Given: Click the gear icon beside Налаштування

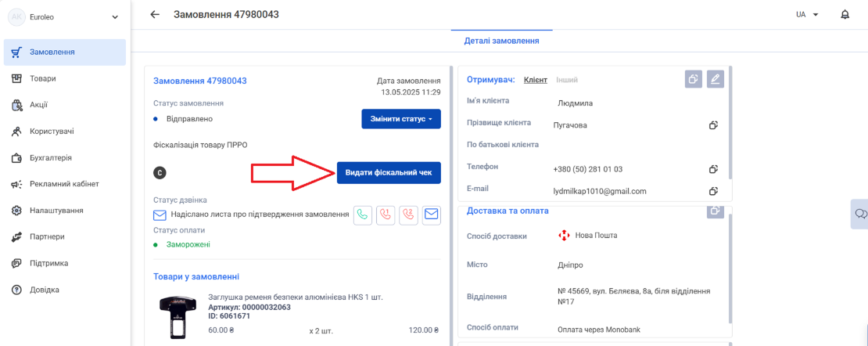Looking at the screenshot, I should pos(16,210).
